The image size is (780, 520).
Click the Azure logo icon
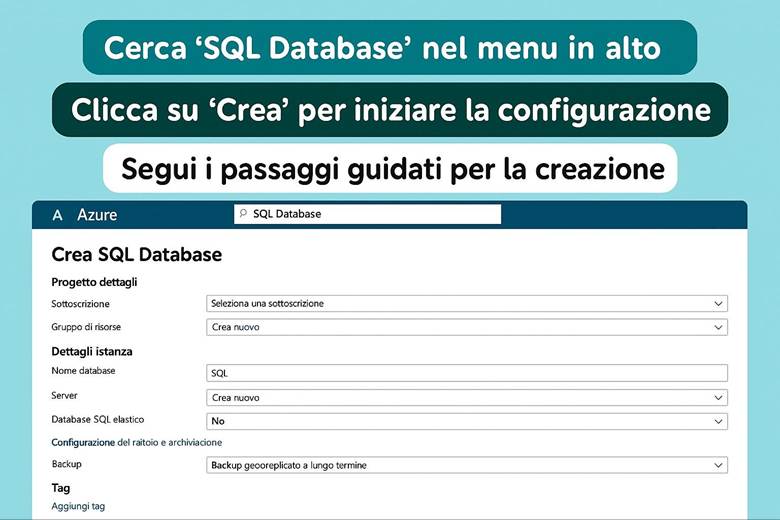tap(57, 215)
